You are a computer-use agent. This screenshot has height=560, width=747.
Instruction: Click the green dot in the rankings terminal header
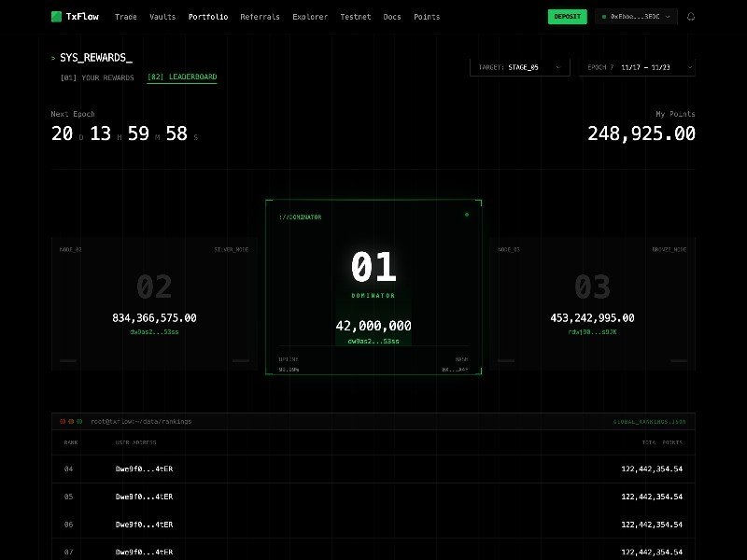(x=80, y=421)
